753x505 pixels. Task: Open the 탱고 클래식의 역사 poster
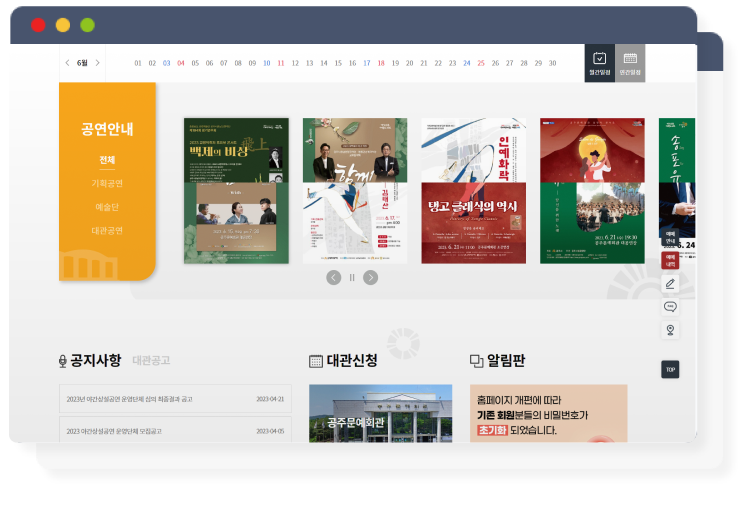click(x=472, y=191)
